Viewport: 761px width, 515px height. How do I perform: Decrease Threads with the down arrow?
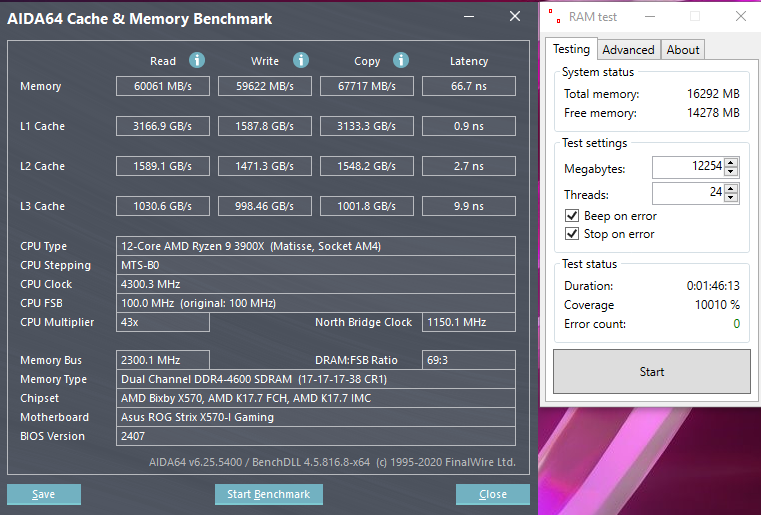click(x=731, y=198)
